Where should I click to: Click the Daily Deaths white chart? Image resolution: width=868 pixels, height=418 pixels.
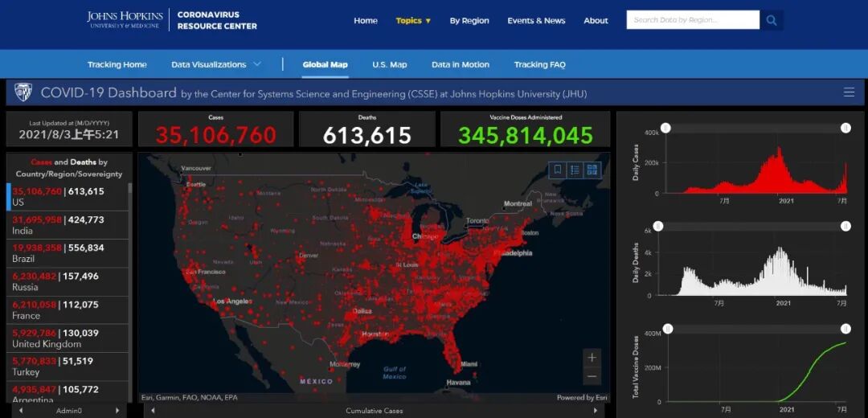[x=753, y=271]
